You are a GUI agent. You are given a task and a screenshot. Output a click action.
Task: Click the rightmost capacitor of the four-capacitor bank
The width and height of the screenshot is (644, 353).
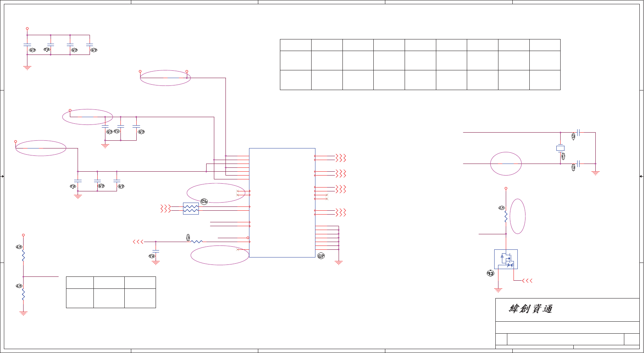click(x=90, y=45)
